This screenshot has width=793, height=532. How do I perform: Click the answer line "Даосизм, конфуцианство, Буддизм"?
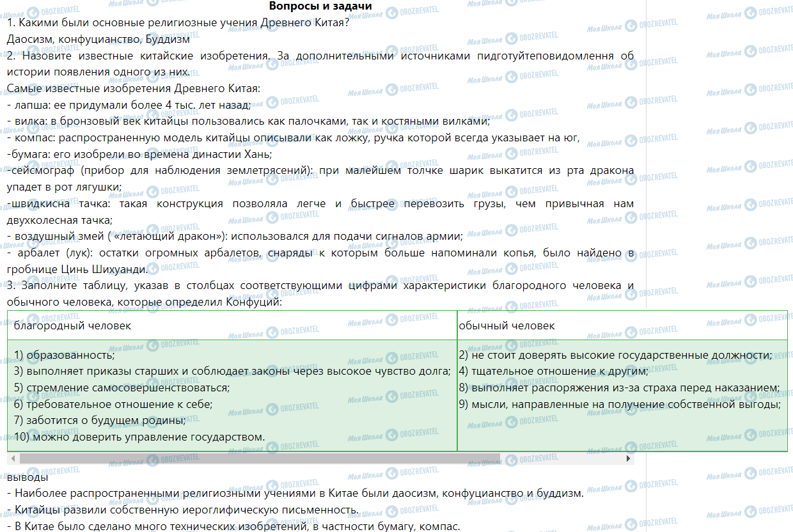pyautogui.click(x=90, y=39)
